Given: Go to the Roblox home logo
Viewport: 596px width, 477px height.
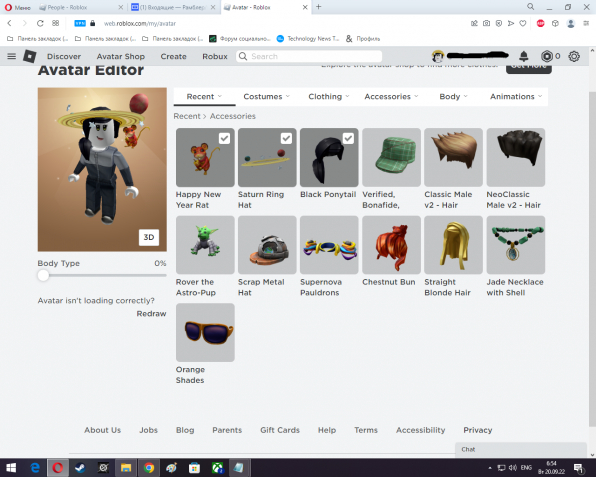Looking at the screenshot, I should point(30,56).
